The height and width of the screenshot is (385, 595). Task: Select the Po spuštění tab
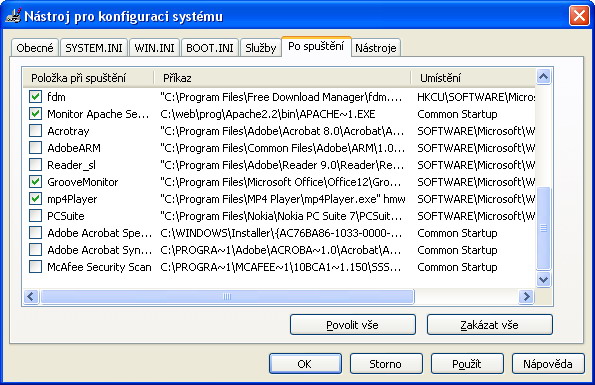tap(316, 47)
